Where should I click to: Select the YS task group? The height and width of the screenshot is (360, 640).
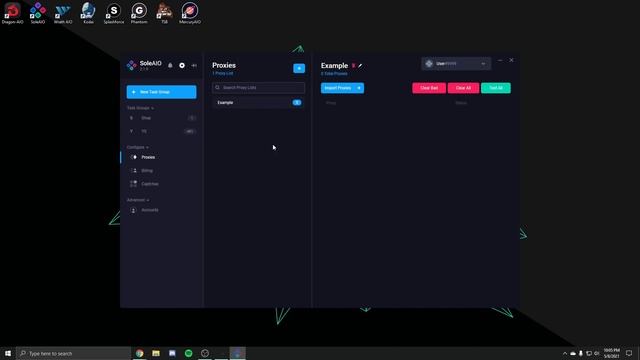pos(162,131)
